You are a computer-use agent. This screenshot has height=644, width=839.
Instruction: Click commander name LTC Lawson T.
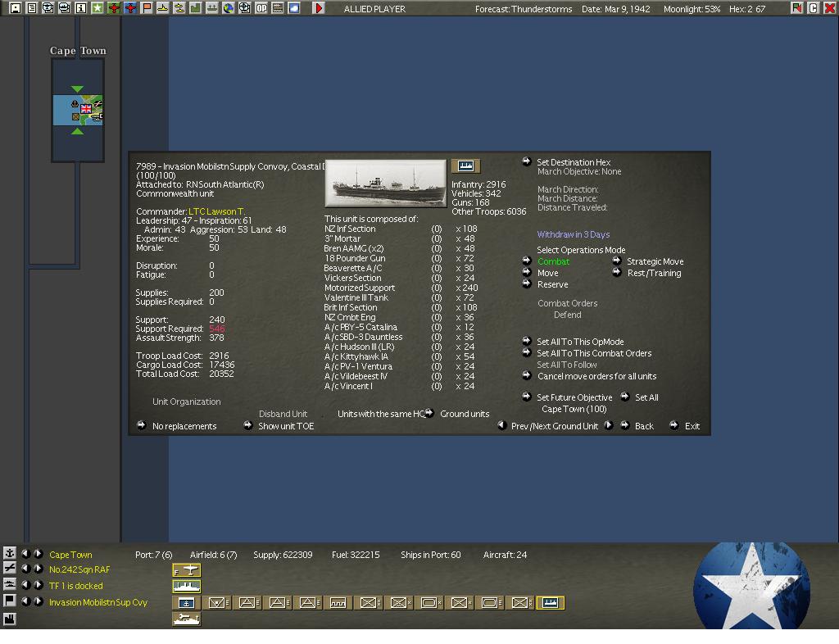(x=216, y=211)
